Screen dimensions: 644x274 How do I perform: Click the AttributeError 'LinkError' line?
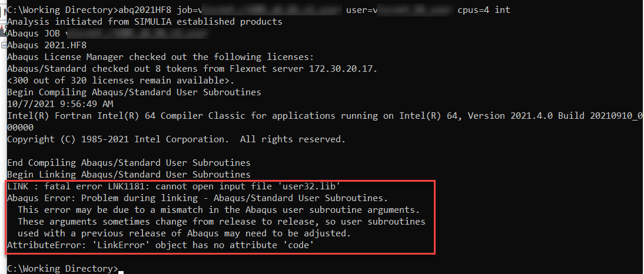(160, 245)
